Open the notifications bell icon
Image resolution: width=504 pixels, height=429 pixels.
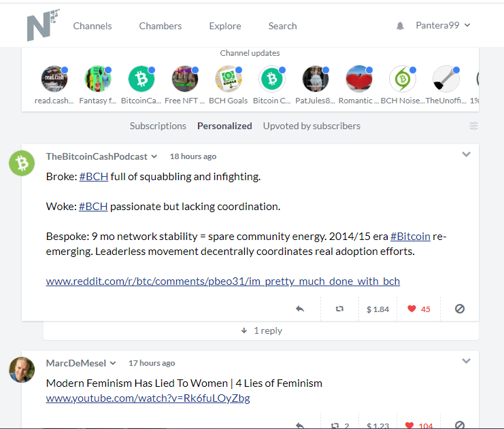click(400, 26)
